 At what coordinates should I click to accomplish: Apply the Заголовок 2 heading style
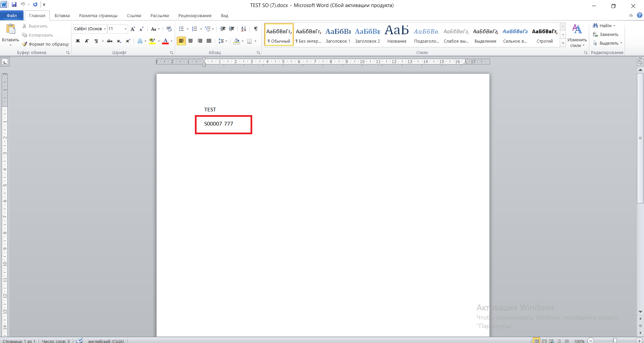click(367, 35)
